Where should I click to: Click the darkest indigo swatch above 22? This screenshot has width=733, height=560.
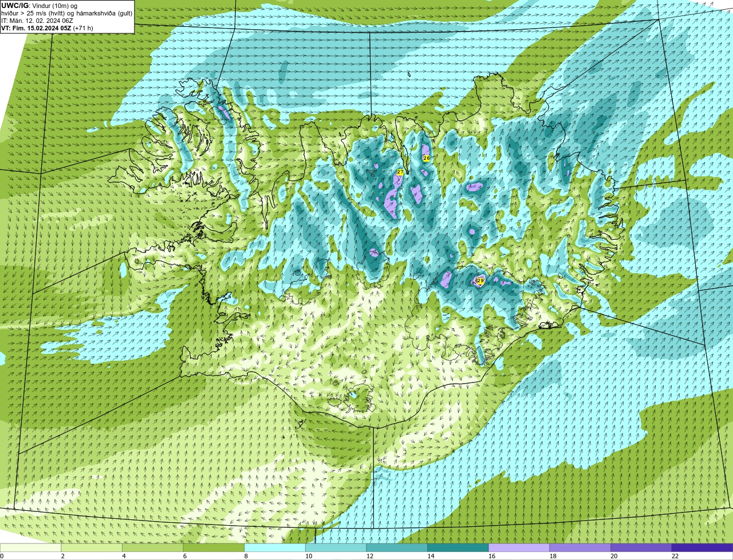point(702,547)
